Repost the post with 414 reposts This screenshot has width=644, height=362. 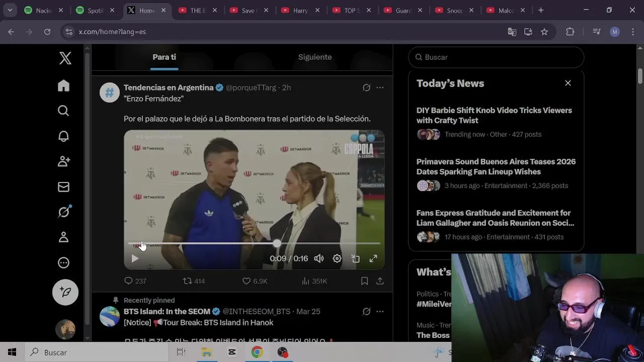(194, 281)
